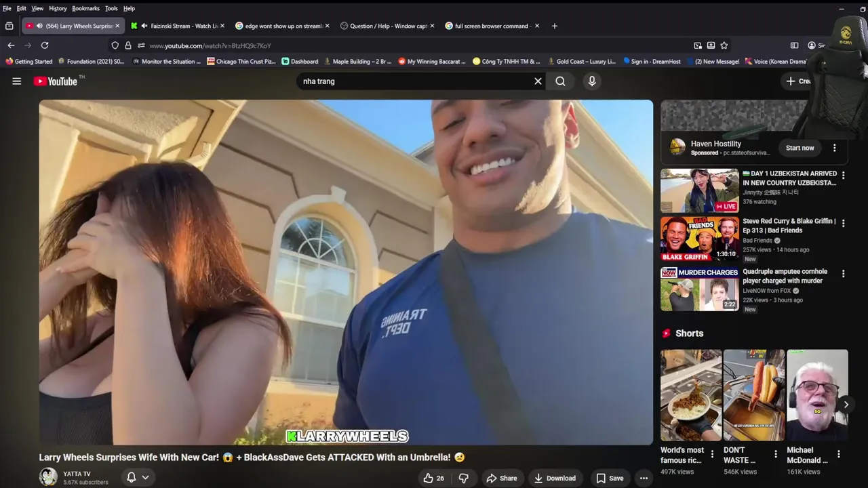Viewport: 868px width, 488px height.
Task: Mute the Larry Wheels tab audio icon
Action: click(x=39, y=26)
